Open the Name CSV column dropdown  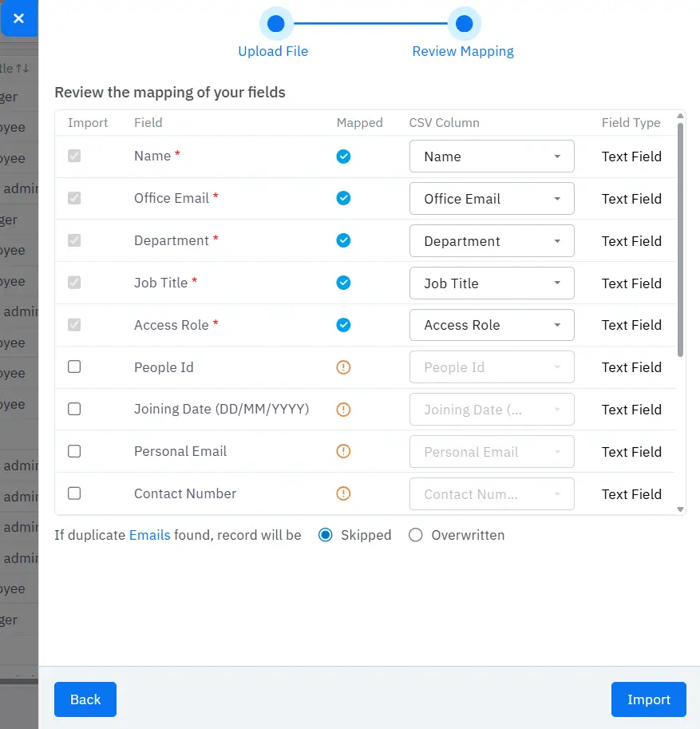[x=492, y=156]
